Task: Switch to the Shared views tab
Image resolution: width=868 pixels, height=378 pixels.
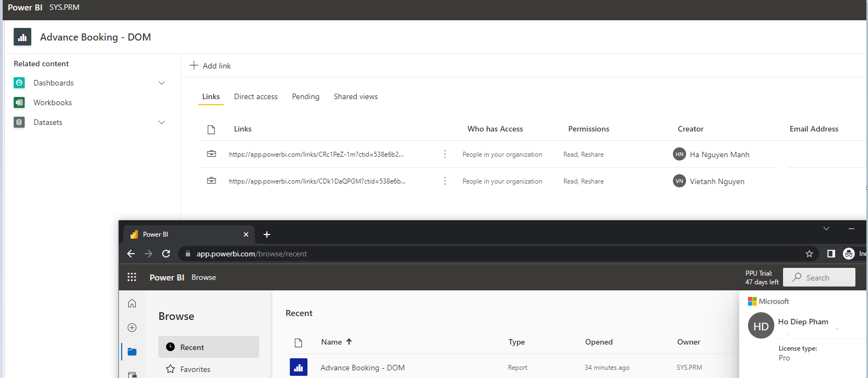Action: point(356,96)
